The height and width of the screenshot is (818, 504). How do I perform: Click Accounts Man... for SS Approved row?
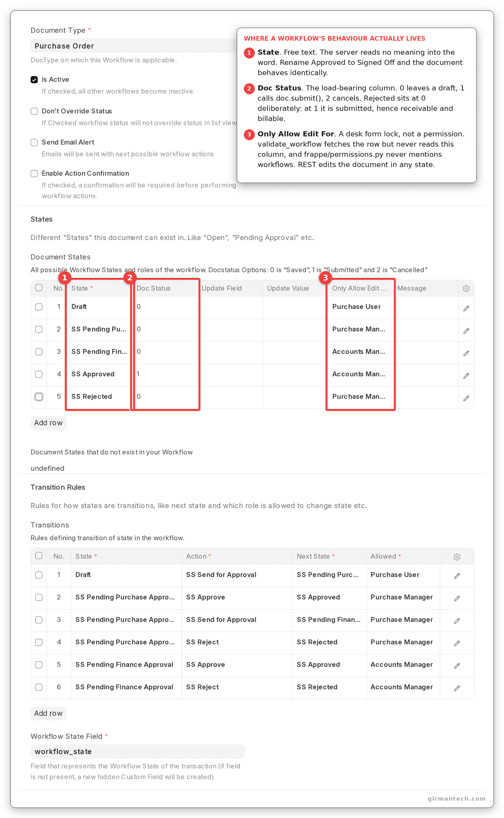click(x=359, y=374)
